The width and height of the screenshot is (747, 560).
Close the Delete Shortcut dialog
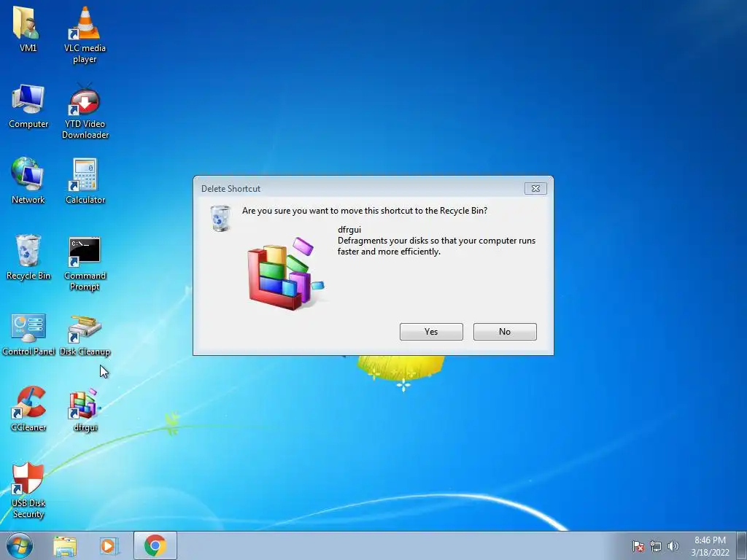535,189
